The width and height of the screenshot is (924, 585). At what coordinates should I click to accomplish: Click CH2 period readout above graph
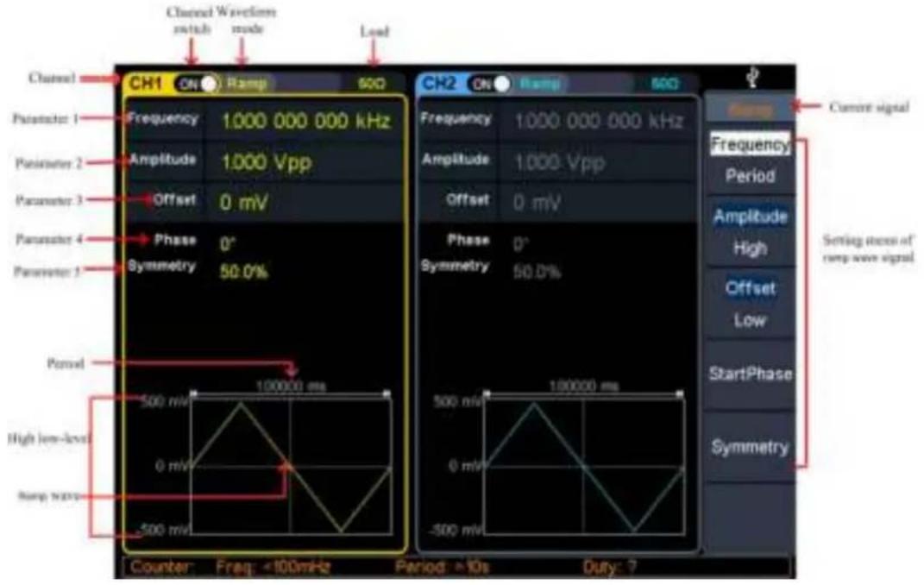pyautogui.click(x=584, y=387)
